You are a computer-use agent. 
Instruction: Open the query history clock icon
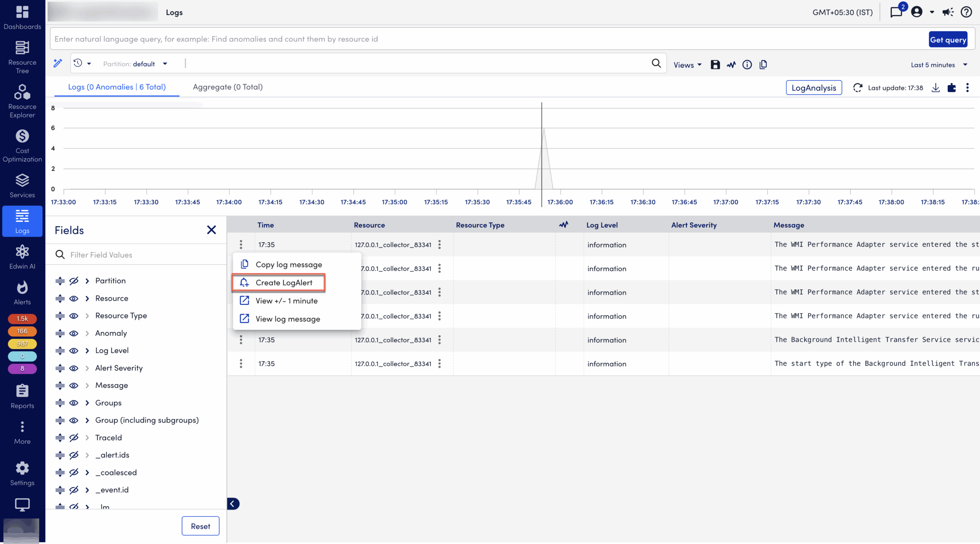tap(79, 63)
